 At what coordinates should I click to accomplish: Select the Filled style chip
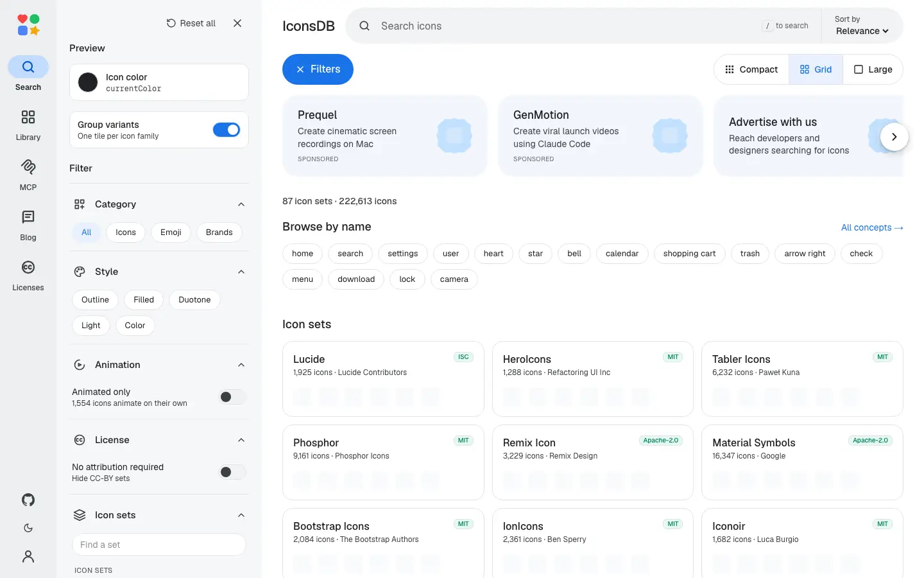pos(144,300)
